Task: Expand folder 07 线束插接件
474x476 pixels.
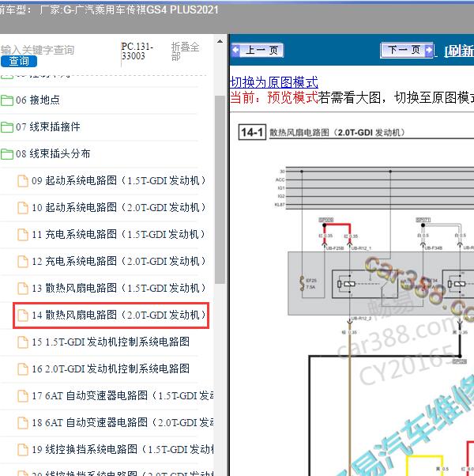Action: coord(48,127)
